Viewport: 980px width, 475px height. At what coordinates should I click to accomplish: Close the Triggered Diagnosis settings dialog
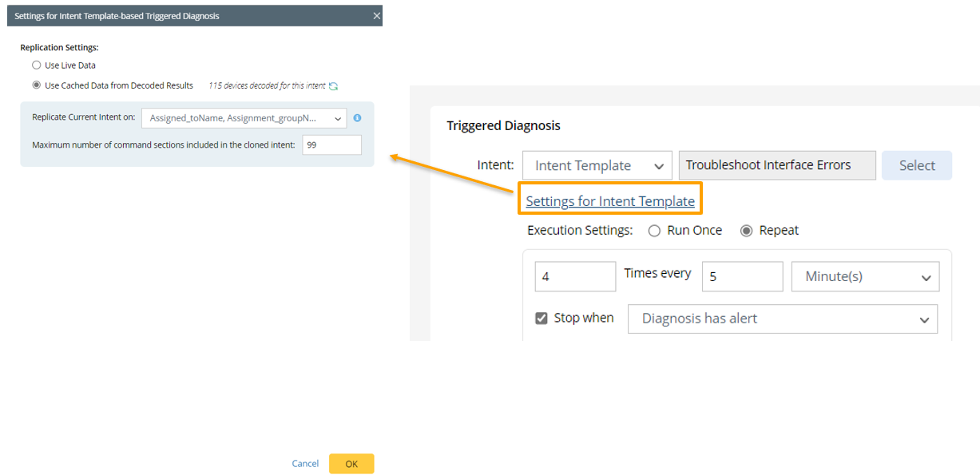[377, 16]
